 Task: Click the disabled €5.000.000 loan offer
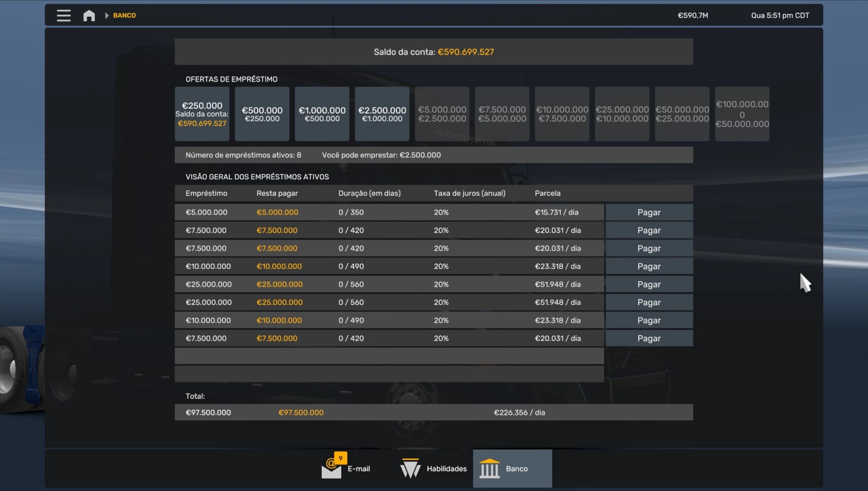[x=442, y=114]
